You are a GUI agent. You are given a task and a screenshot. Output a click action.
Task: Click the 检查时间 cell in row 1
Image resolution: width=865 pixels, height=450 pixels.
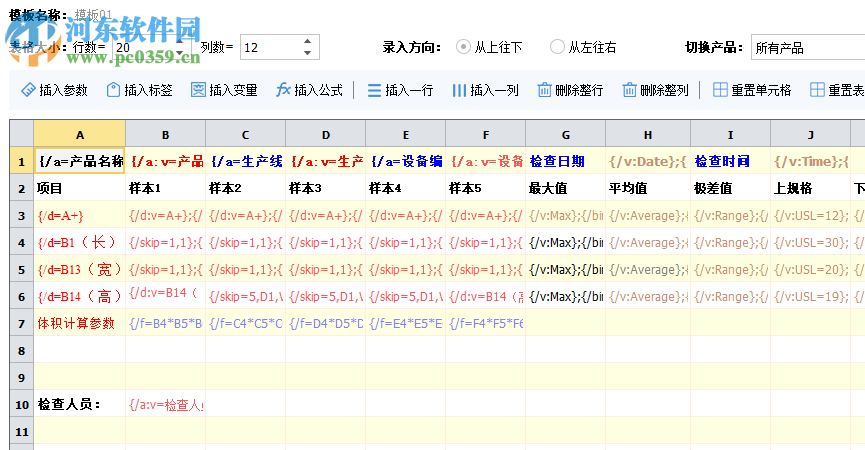pyautogui.click(x=730, y=161)
